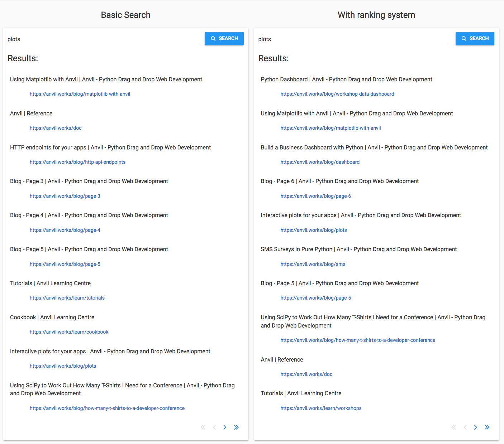Screen dimensions: 504x444
Task: Click first page arrow in ranking system panel
Action: [x=453, y=427]
